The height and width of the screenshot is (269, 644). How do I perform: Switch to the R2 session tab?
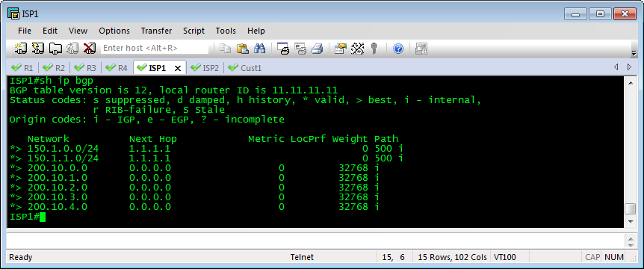tap(55, 68)
